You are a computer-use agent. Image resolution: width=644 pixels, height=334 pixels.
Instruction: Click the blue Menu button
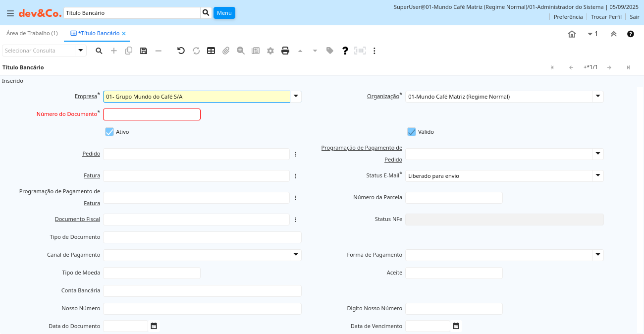pos(224,13)
